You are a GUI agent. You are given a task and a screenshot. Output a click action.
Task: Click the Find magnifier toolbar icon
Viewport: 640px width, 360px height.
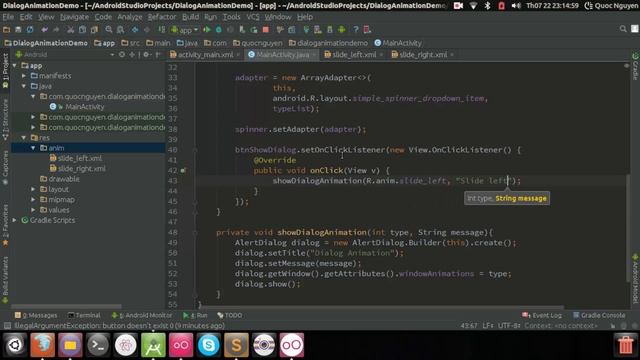[109, 29]
